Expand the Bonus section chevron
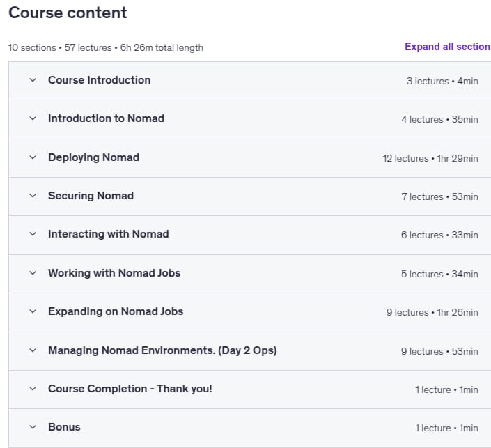The width and height of the screenshot is (491, 448). coord(33,427)
